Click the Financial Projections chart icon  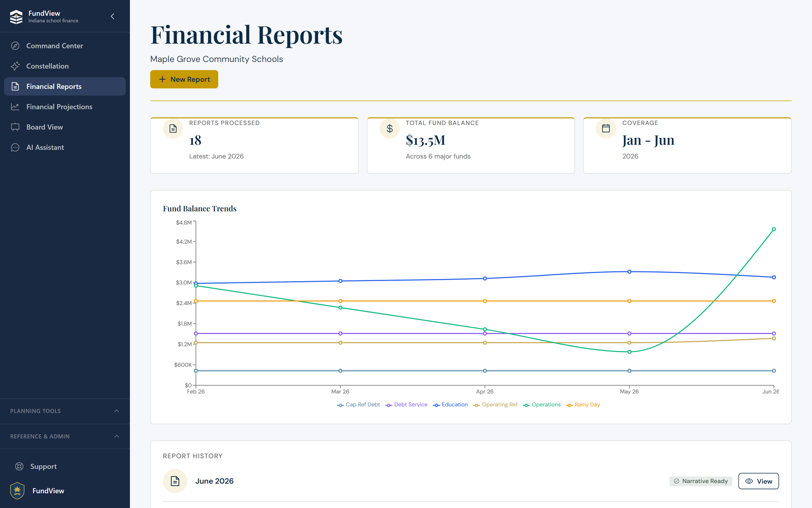15,107
